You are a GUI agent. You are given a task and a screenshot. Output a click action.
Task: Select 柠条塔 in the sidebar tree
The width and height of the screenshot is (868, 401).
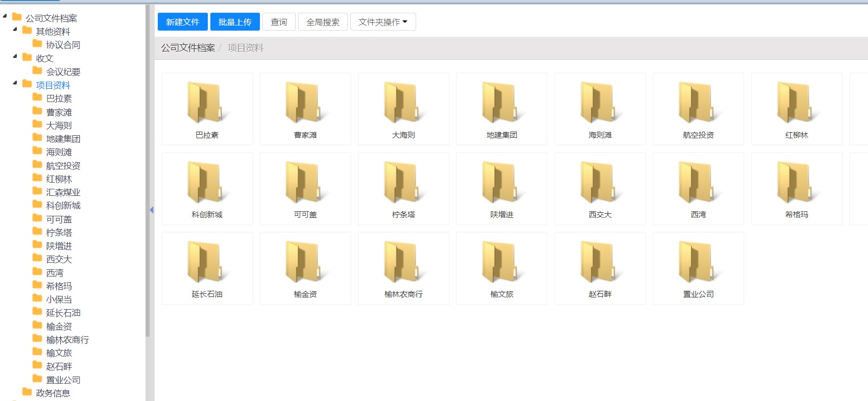pos(59,233)
